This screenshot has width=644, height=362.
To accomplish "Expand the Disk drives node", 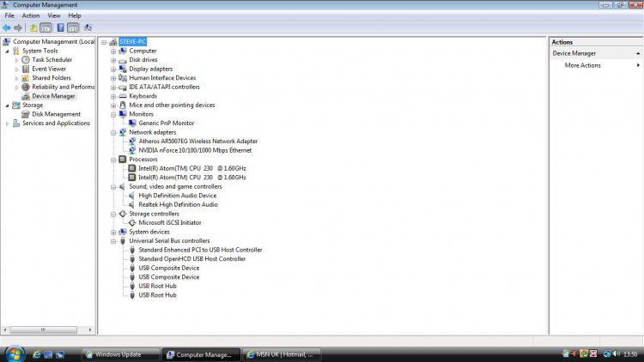I will pyautogui.click(x=113, y=60).
